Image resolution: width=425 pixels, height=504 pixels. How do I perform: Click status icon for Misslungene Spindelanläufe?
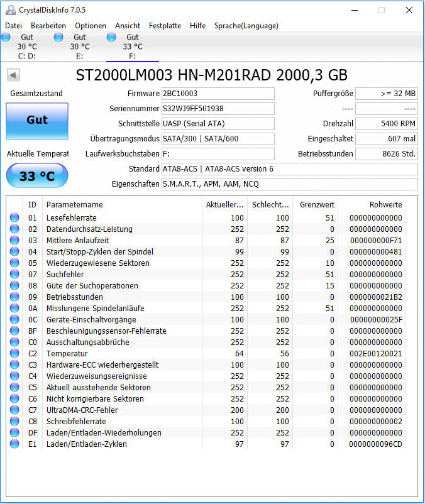(14, 308)
